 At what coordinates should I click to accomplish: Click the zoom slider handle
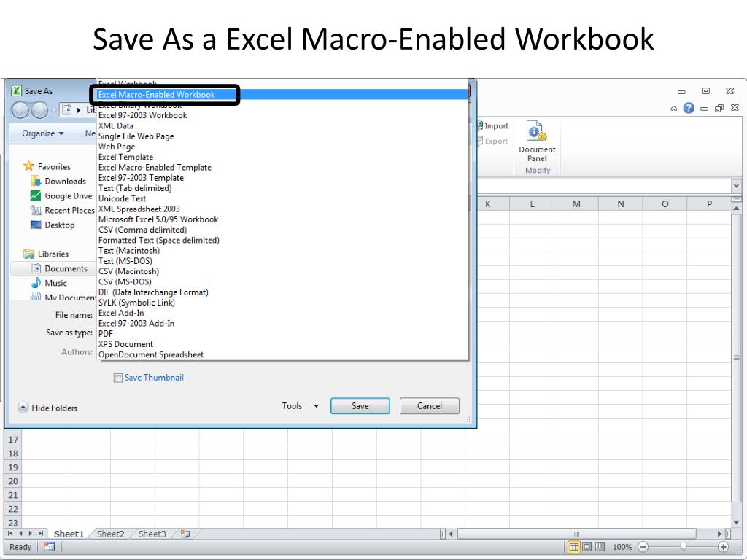[x=683, y=546]
